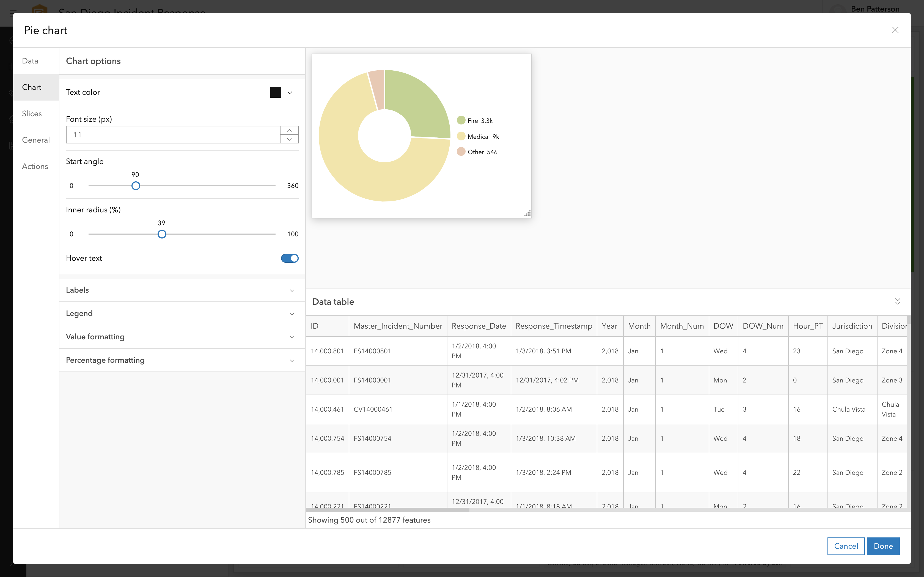Viewport: 924px width, 577px height.
Task: Increase font size with up stepper
Action: pos(289,131)
